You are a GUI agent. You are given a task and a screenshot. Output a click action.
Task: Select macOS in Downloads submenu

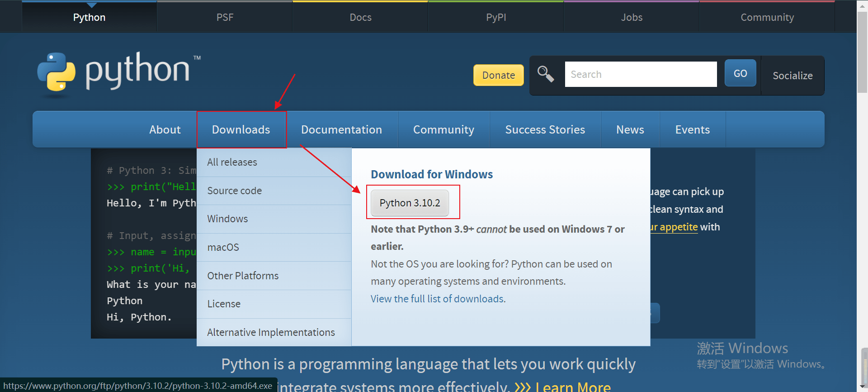274,247
